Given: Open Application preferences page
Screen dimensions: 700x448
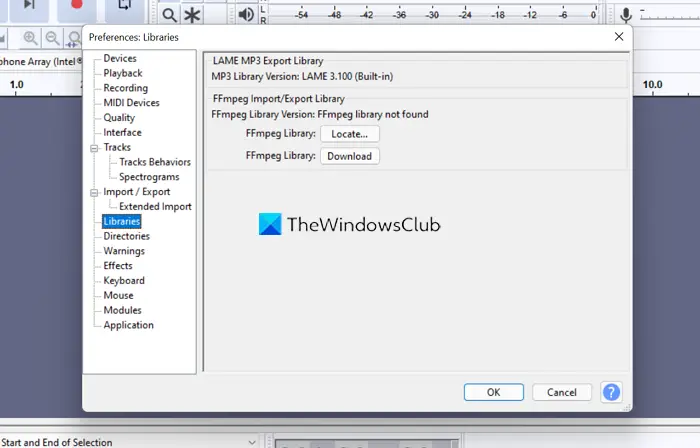Looking at the screenshot, I should pos(128,325).
